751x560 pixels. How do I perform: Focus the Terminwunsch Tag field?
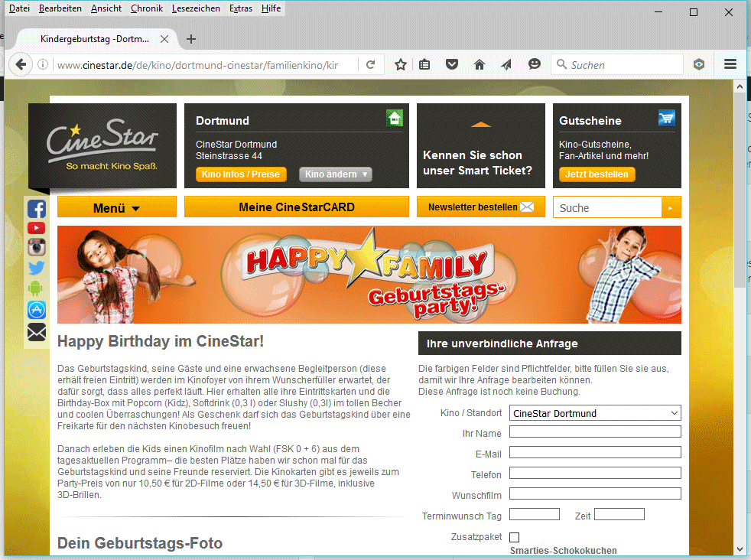click(x=534, y=514)
